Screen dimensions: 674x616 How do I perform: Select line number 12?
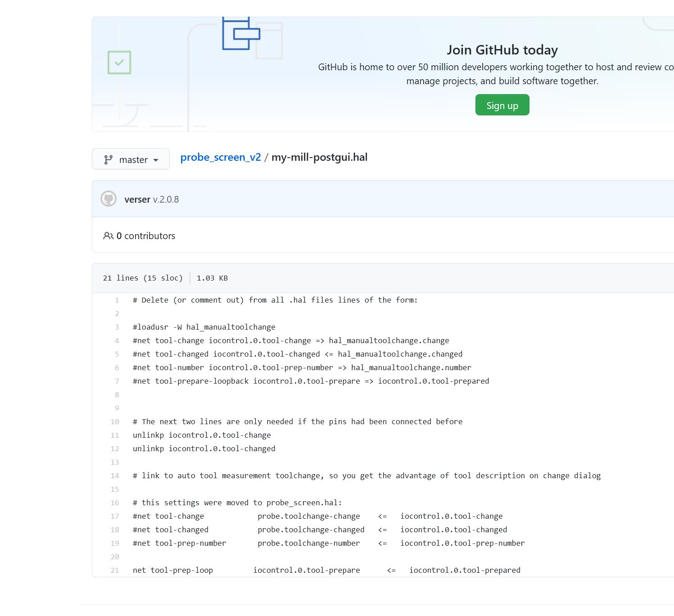pos(115,448)
